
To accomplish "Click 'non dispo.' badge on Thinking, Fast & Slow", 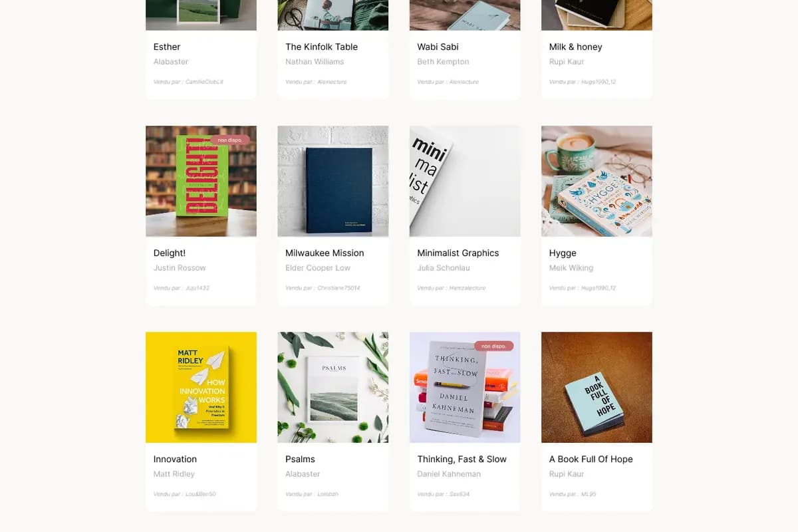I will [494, 346].
